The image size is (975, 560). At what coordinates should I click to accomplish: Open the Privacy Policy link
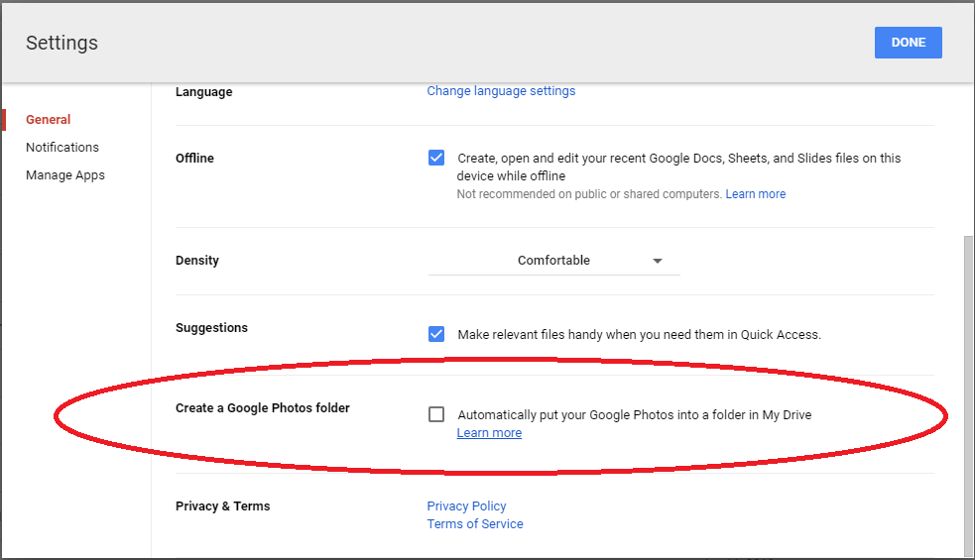(x=466, y=506)
